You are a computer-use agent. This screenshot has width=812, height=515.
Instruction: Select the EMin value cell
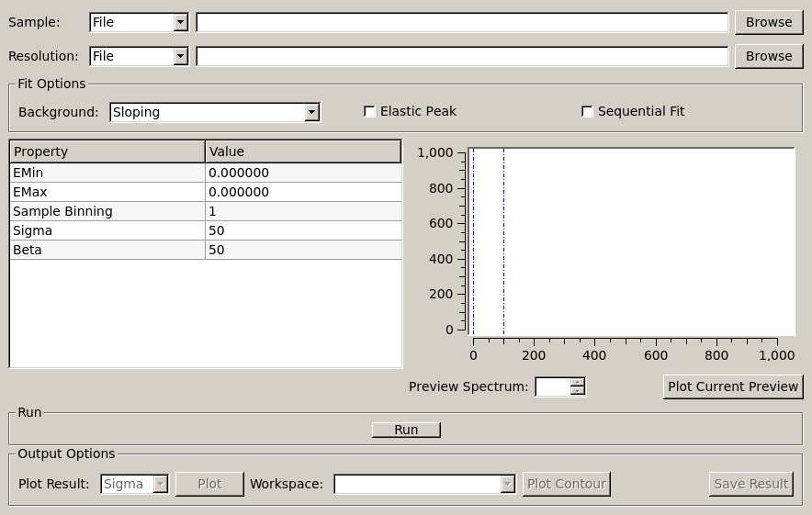pyautogui.click(x=303, y=173)
